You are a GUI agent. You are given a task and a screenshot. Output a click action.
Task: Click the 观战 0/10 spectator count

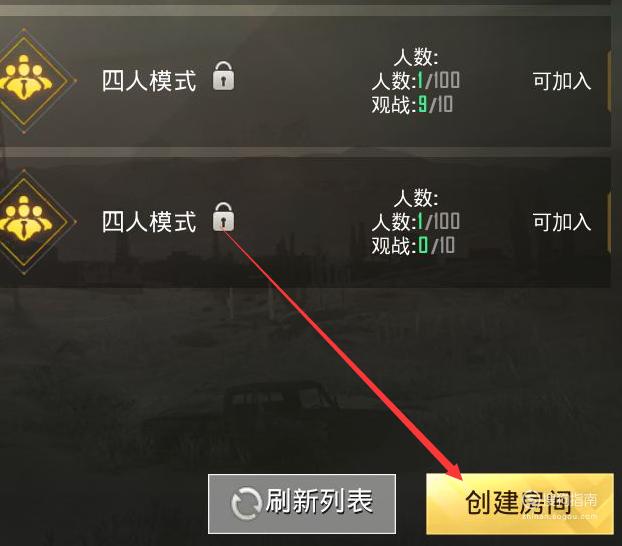click(413, 245)
